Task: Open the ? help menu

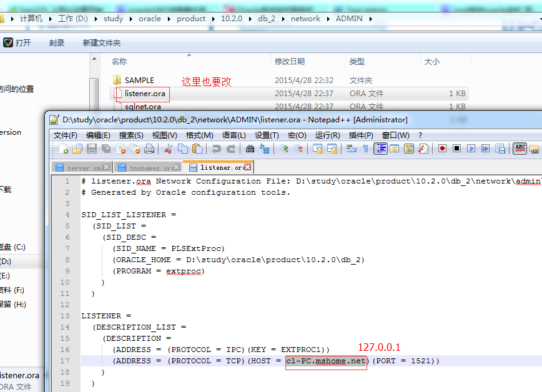Action: point(420,135)
